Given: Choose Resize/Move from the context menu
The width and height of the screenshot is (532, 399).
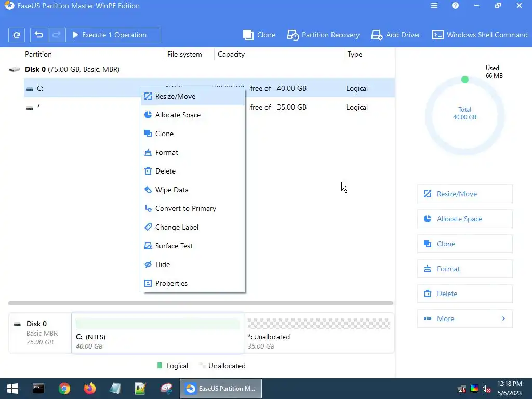Looking at the screenshot, I should pos(193,96).
